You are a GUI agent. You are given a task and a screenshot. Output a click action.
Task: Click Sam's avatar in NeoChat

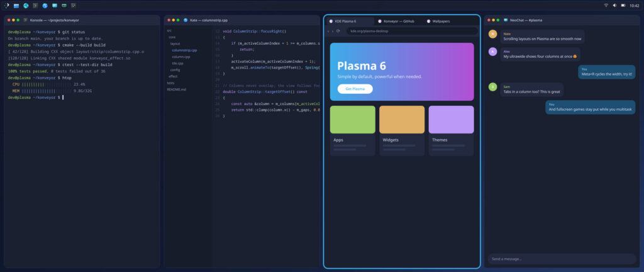[x=493, y=87]
